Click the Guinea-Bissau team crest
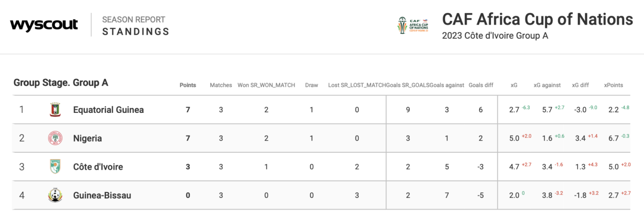Viewport: 644px width, 219px height. point(55,195)
